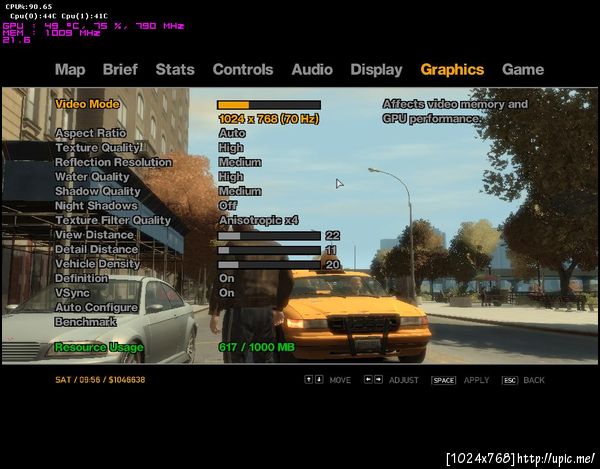600x469 pixels.
Task: Click the left arrow ADJUST key icon
Action: point(368,379)
